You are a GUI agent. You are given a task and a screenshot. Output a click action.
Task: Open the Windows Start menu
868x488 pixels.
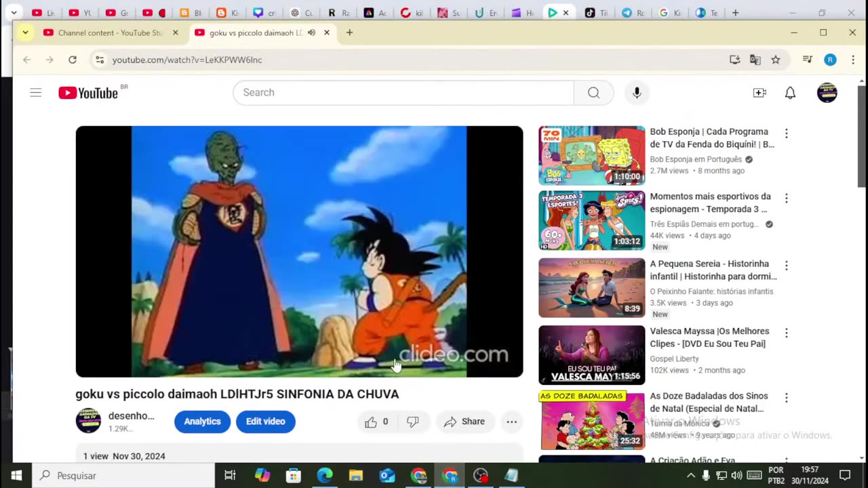(x=16, y=475)
